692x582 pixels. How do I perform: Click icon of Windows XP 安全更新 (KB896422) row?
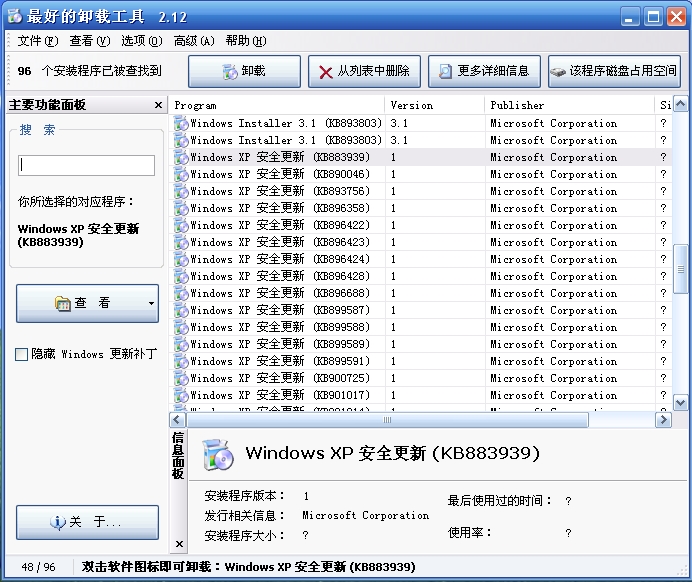(181, 225)
